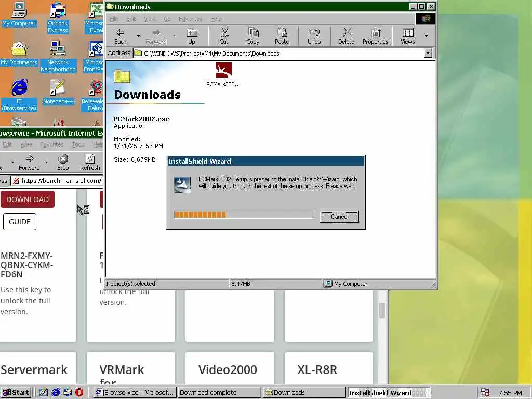Click the Cut scissors icon
This screenshot has height=399, width=532.
coord(224,36)
